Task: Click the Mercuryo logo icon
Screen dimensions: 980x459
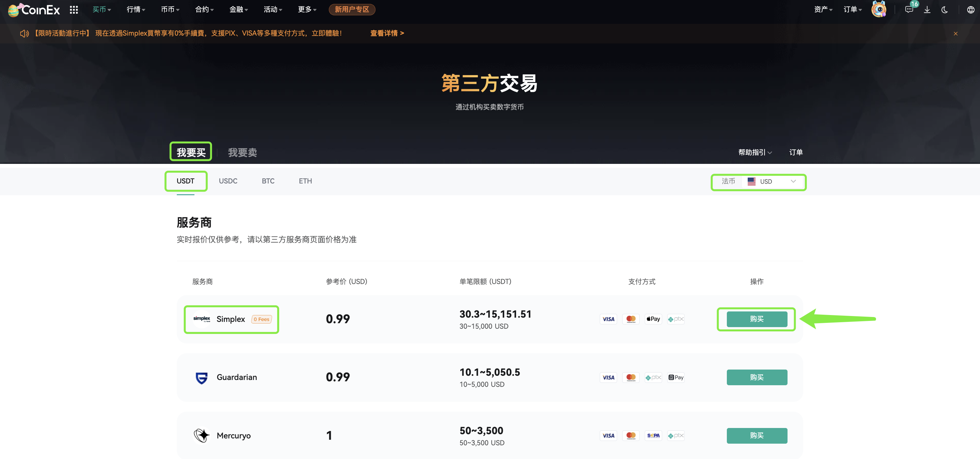Action: click(202, 435)
